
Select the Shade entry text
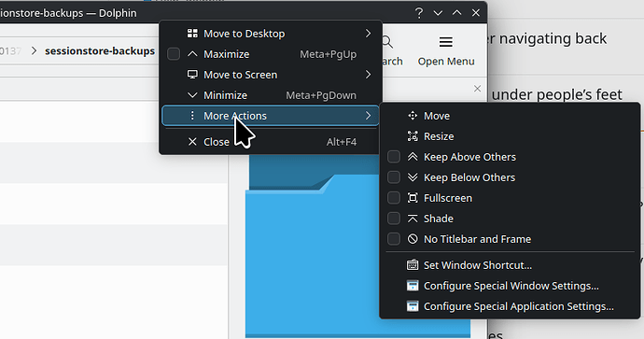point(439,219)
